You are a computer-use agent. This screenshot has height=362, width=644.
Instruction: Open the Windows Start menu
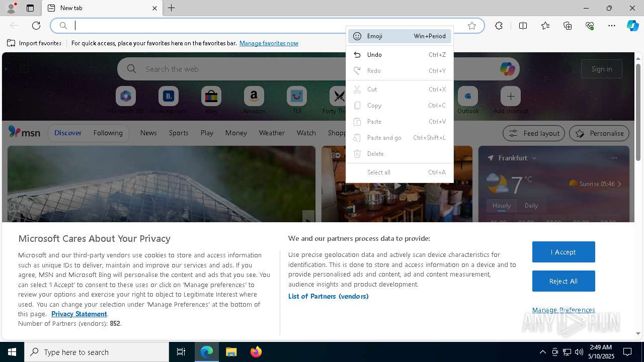click(x=12, y=352)
